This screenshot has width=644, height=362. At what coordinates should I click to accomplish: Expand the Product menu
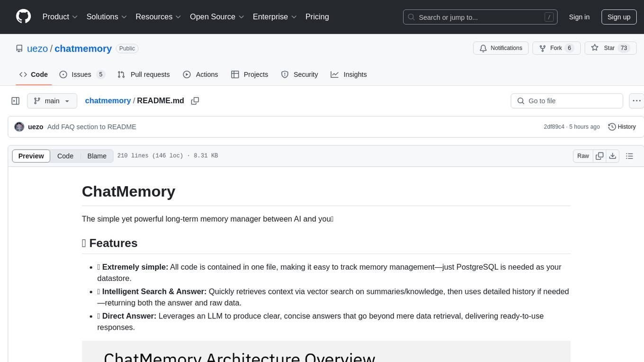[x=60, y=17]
